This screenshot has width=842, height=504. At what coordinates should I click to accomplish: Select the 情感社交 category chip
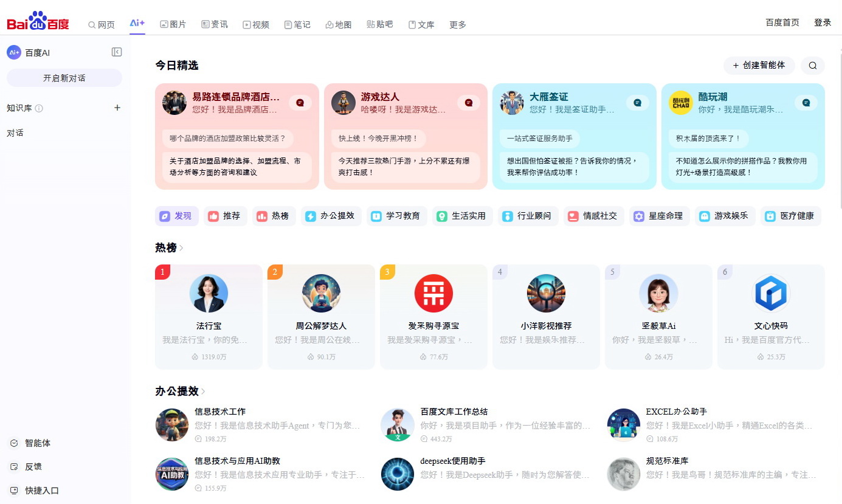[594, 216]
